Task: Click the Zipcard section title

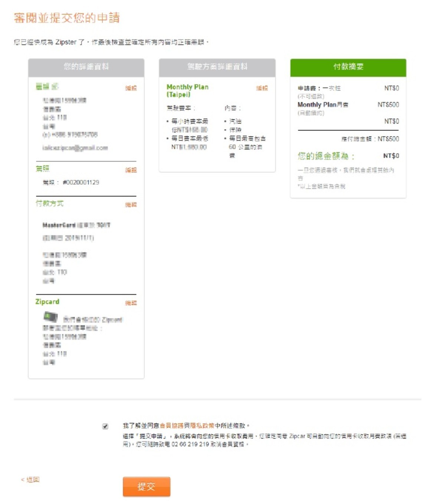Action: [x=47, y=302]
